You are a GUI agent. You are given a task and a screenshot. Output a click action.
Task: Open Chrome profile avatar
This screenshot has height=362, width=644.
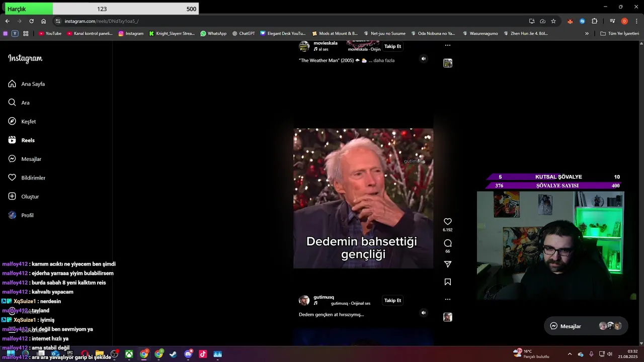624,21
